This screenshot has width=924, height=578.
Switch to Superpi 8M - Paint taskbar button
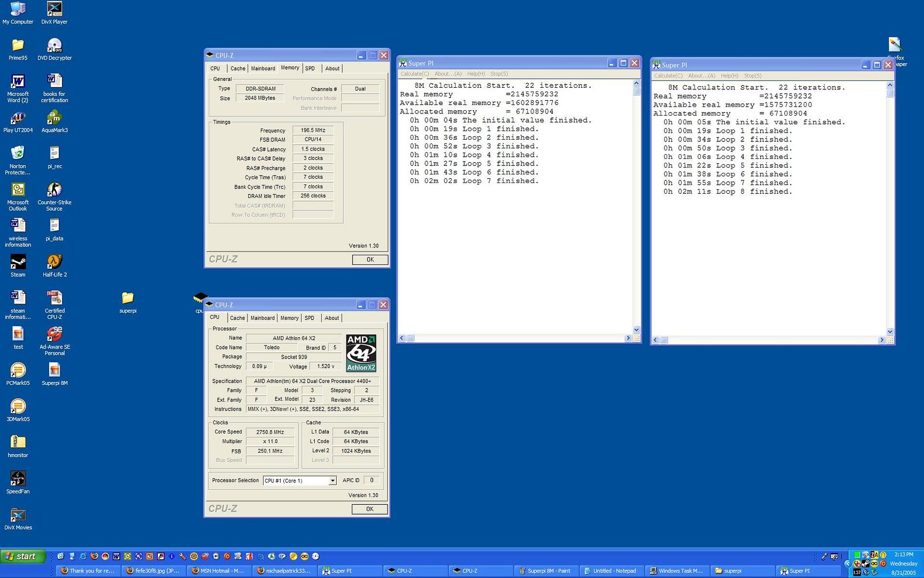pos(546,571)
